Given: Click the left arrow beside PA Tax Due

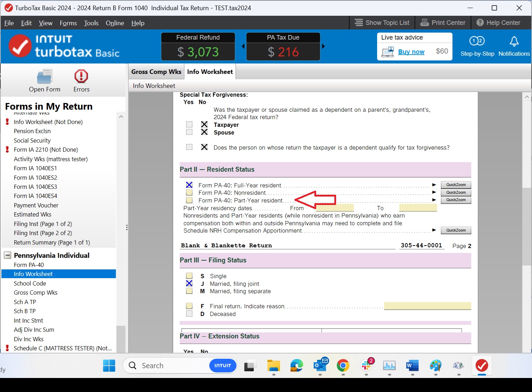Looking at the screenshot, I should [x=243, y=46].
